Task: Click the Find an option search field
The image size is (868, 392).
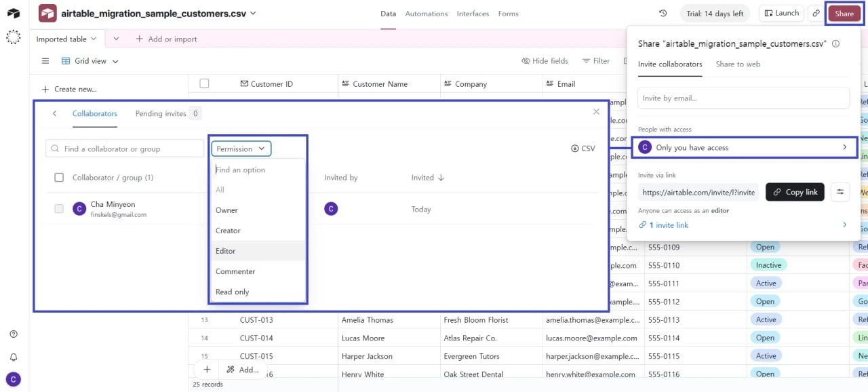Action: [x=258, y=170]
